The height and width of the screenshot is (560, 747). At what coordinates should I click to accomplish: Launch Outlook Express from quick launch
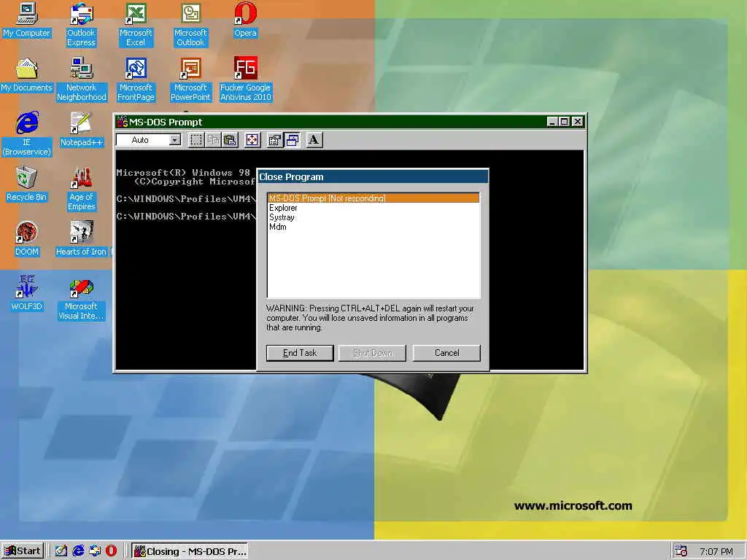(x=94, y=551)
